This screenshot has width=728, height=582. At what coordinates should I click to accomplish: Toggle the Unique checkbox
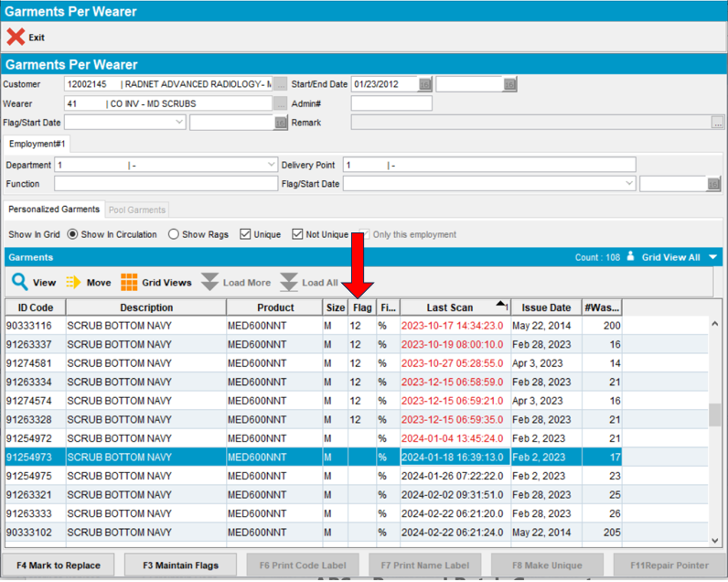[x=245, y=235]
